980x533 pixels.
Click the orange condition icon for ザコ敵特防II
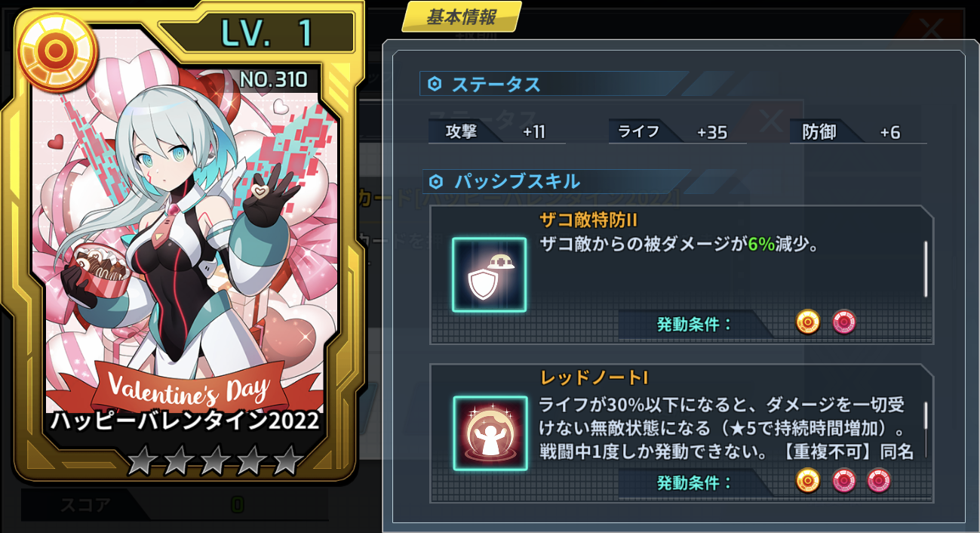coord(808,323)
